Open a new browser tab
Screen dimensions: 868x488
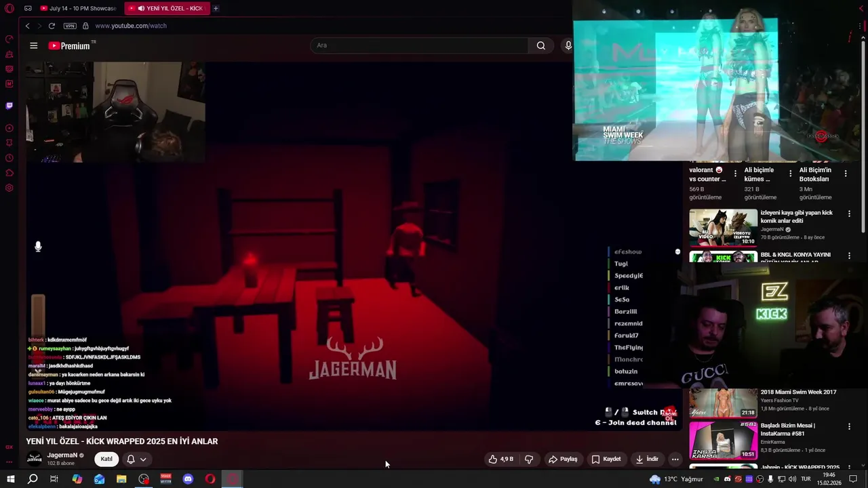pyautogui.click(x=216, y=8)
